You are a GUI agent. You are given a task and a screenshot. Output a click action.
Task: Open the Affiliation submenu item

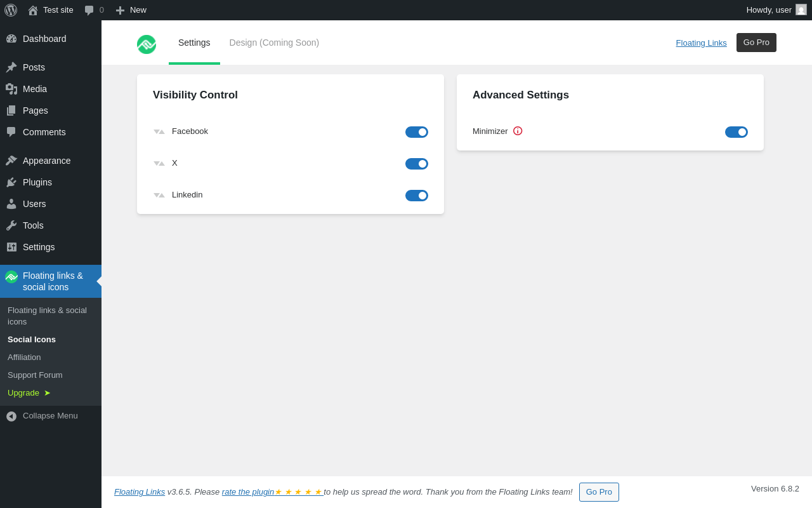24,358
